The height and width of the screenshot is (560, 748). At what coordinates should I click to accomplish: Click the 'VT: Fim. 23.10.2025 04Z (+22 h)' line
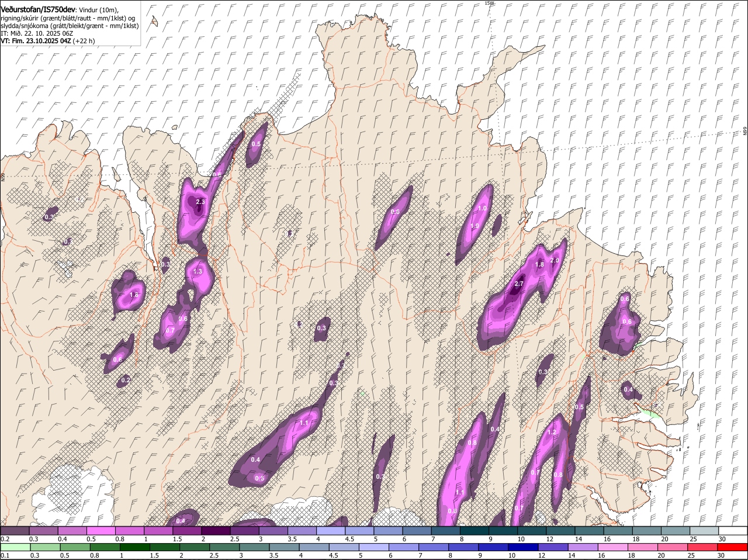click(48, 41)
